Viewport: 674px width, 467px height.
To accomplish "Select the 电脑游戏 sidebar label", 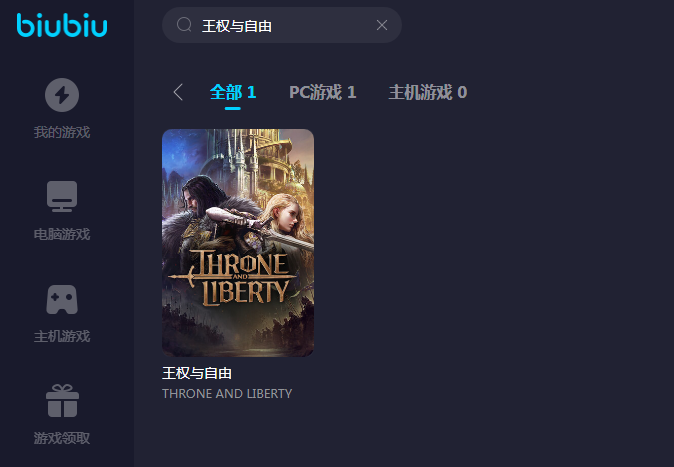I will 62,234.
